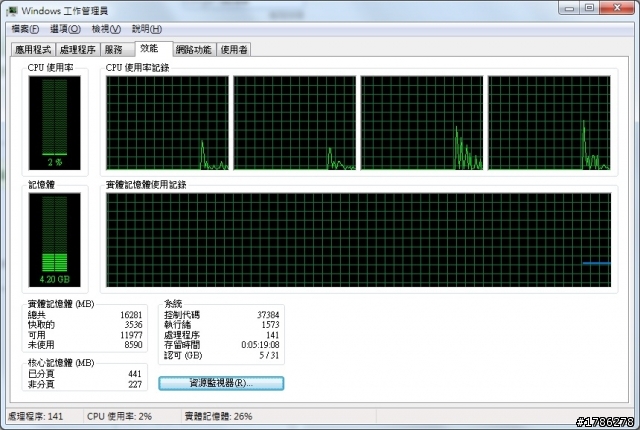Switch to the 應用程式 tab
Viewport: 640px width, 430px height.
[x=33, y=50]
